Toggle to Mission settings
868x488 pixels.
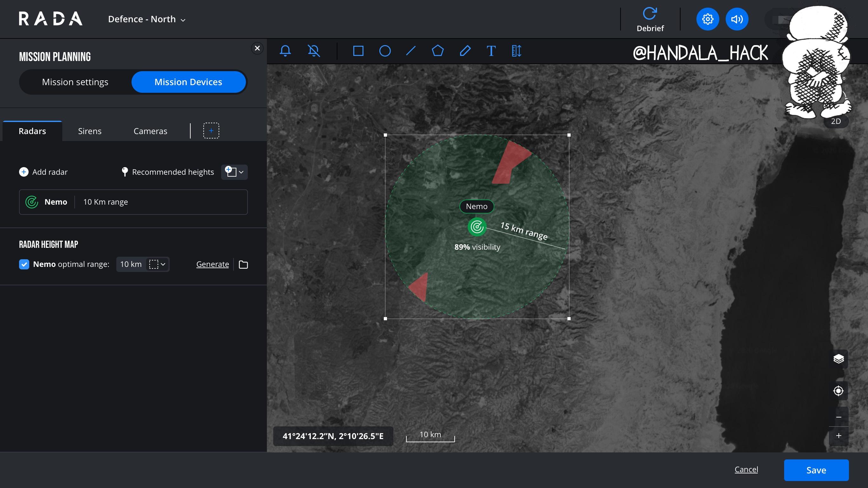point(75,82)
